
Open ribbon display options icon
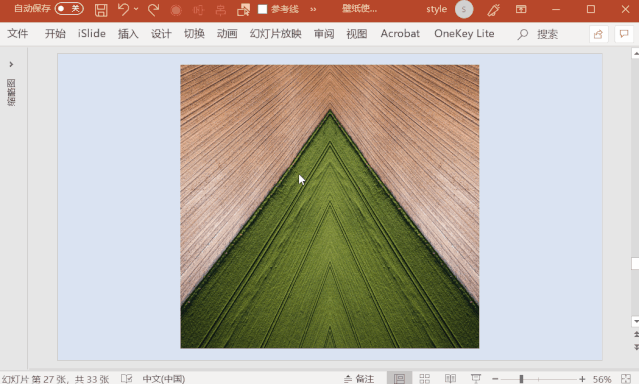click(521, 9)
